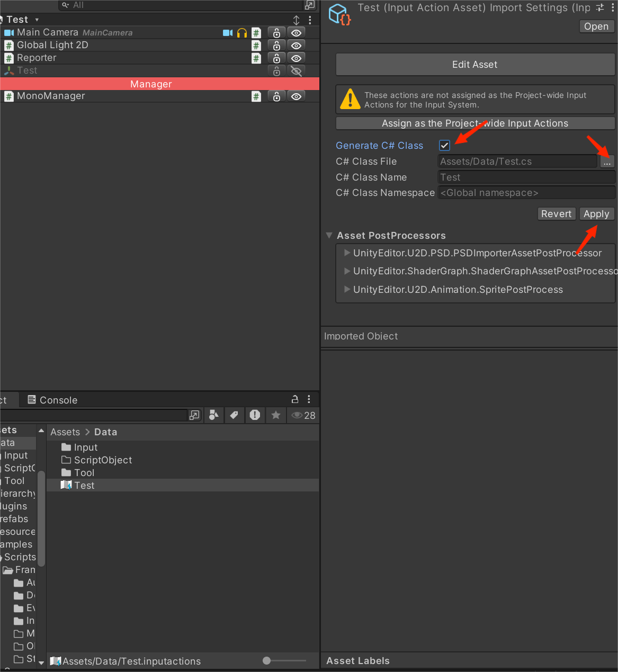This screenshot has height=672, width=618.
Task: Click the Project window search field
Action: point(94,415)
